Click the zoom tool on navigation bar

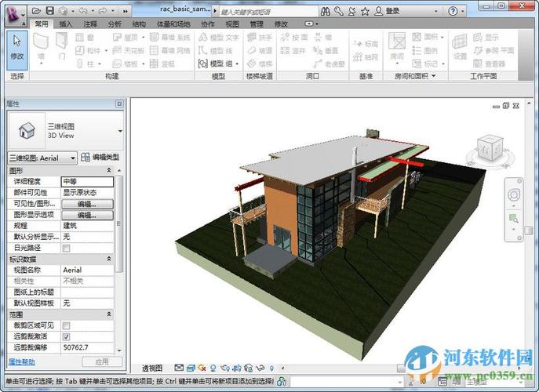click(515, 216)
